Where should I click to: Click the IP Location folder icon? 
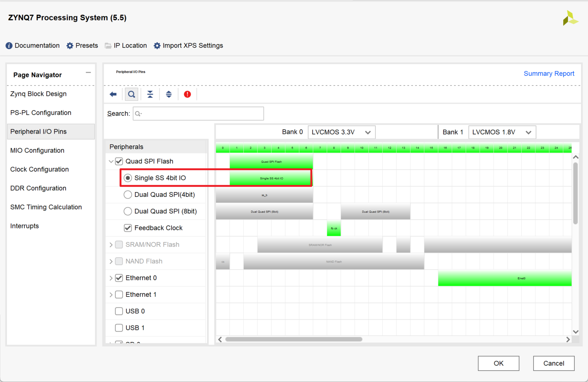click(108, 46)
